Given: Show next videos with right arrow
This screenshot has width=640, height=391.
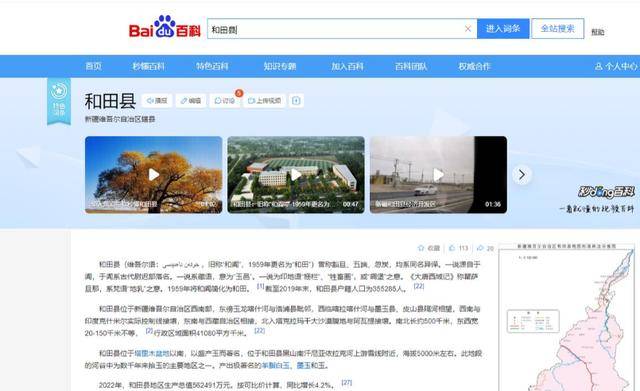Looking at the screenshot, I should pyautogui.click(x=522, y=175).
